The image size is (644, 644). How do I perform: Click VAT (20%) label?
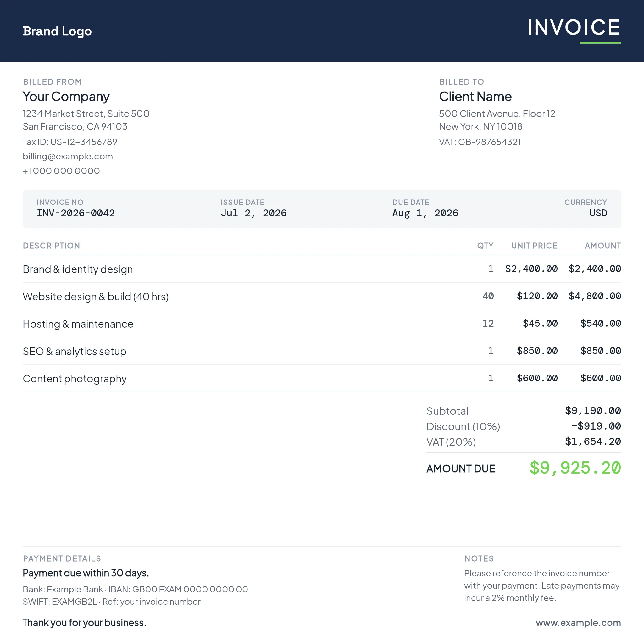[451, 442]
